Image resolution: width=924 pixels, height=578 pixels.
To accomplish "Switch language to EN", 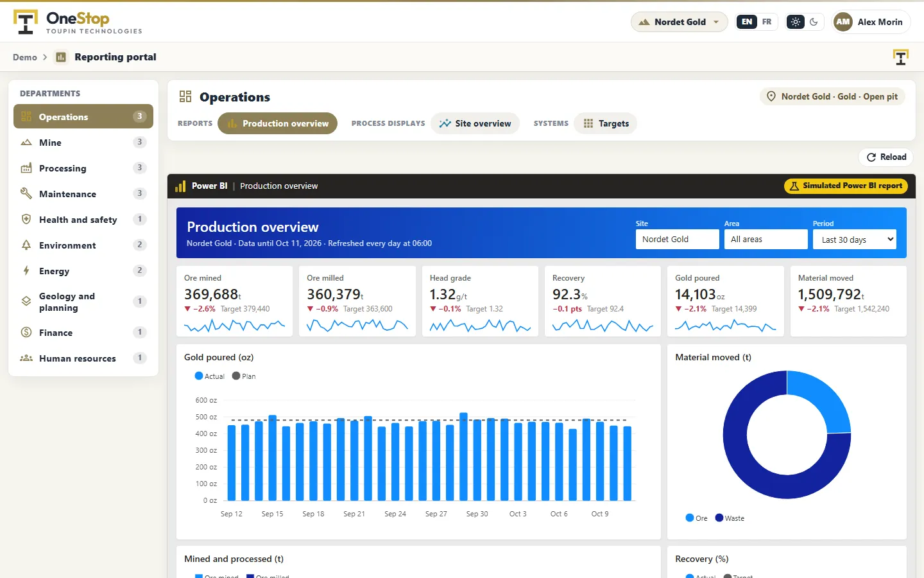I will (x=747, y=22).
